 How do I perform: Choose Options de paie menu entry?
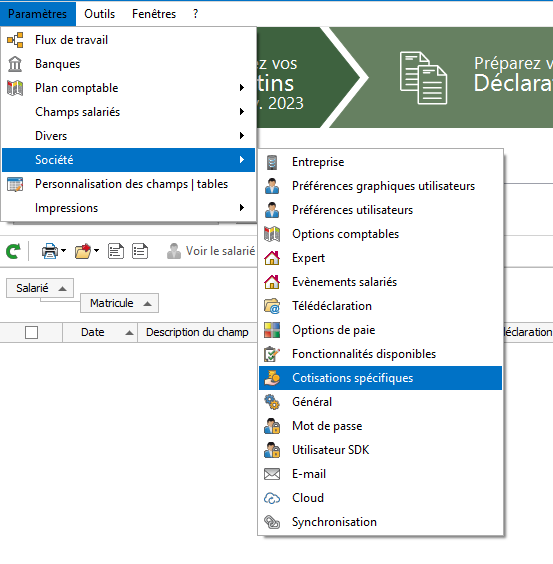(380, 330)
